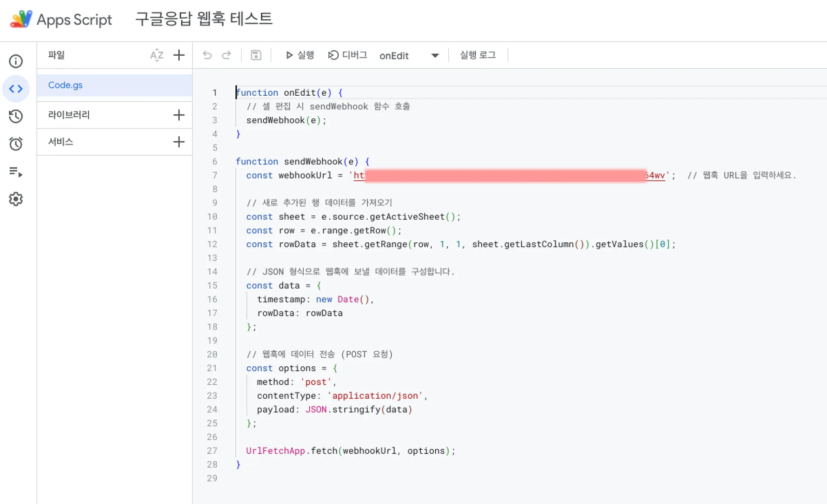Add a library to the project

178,115
